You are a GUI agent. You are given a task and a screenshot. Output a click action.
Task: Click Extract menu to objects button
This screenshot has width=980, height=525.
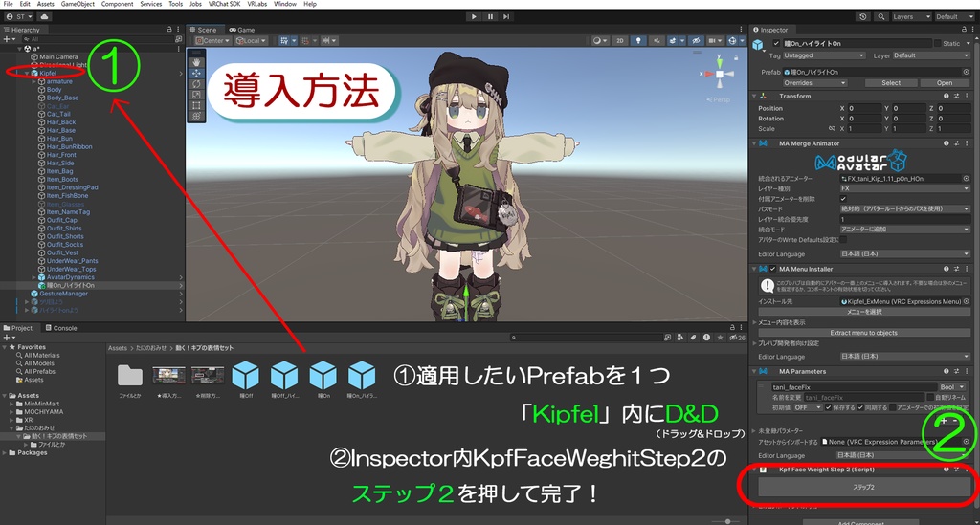(864, 333)
